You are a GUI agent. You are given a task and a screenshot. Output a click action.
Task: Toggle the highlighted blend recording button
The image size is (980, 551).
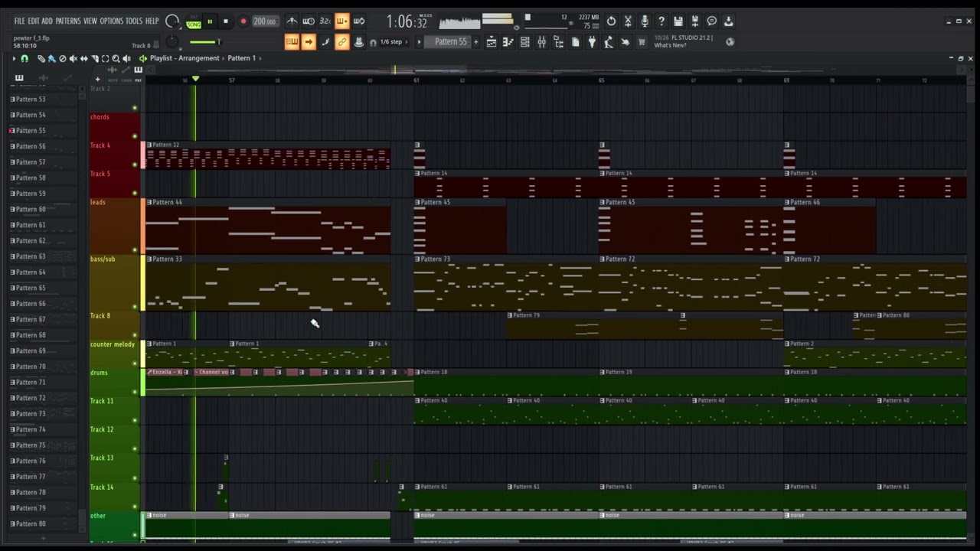[341, 21]
